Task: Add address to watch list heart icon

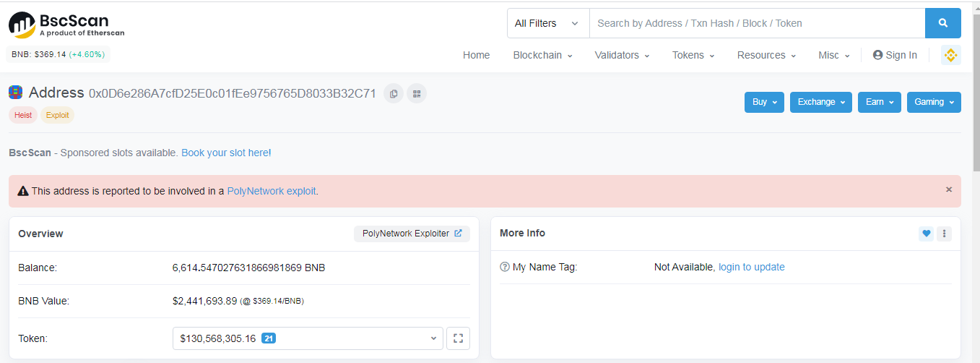Action: pos(926,234)
